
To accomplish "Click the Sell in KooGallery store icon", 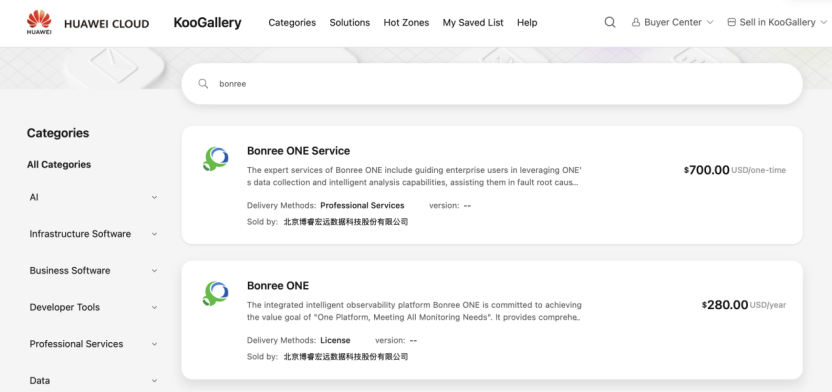I will pyautogui.click(x=732, y=23).
